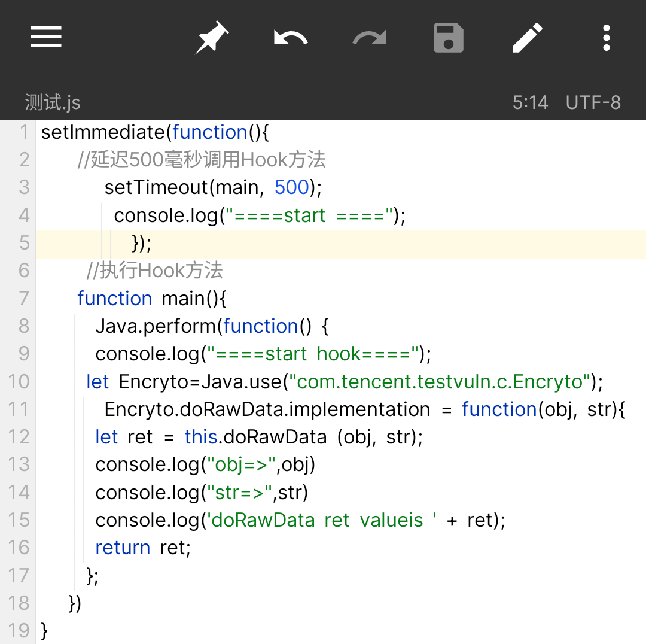Tap the 测试.js file name label

[x=53, y=102]
